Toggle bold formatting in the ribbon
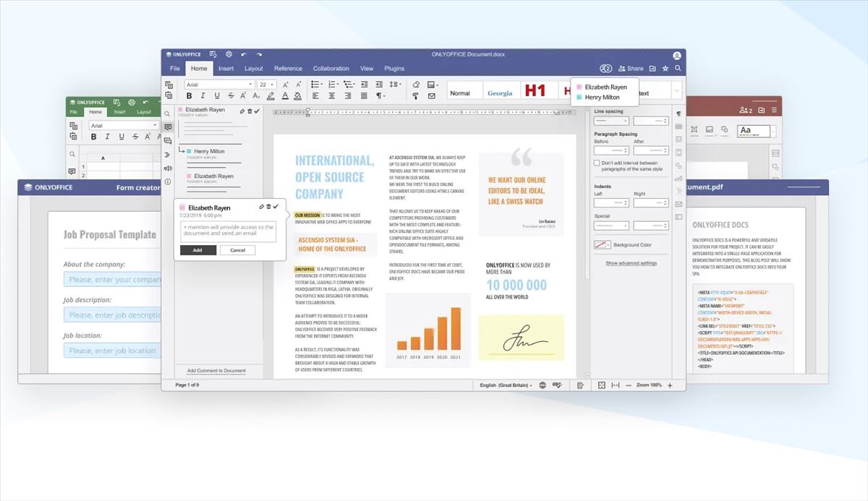This screenshot has width=868, height=501. 189,94
